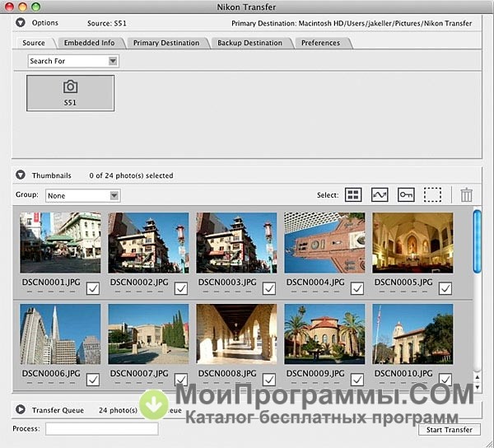Click the DSCN0006.JPG file name
Image resolution: width=494 pixels, height=448 pixels.
(51, 374)
